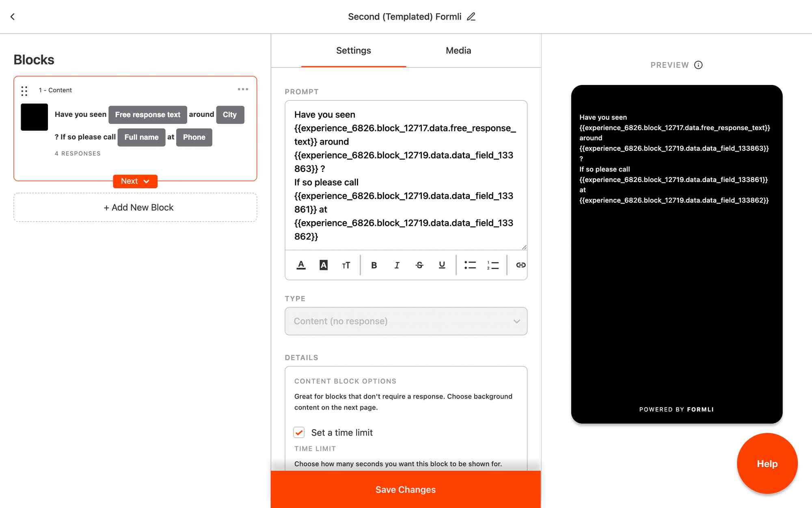Open the Content (no response) type dropdown

pos(406,321)
